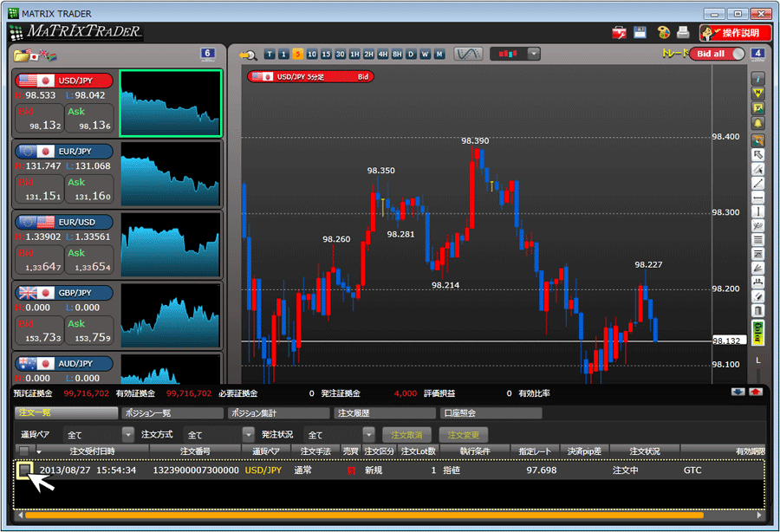This screenshot has height=532, width=780.
Task: Select the 10-minute timeframe button
Action: pos(311,55)
